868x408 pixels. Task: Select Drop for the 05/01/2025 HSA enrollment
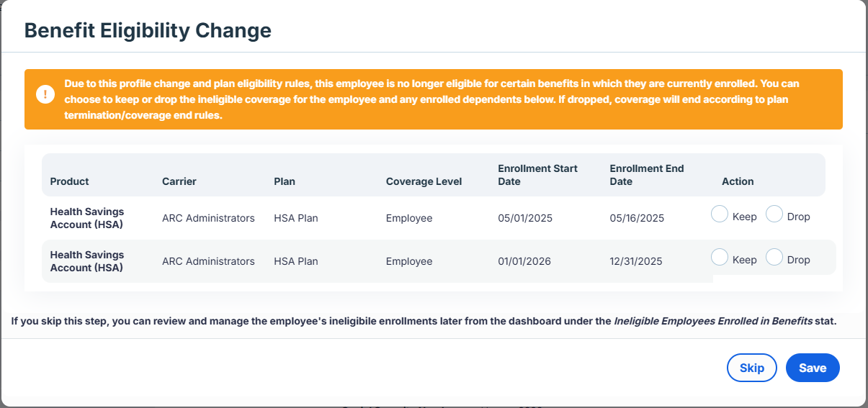click(774, 214)
